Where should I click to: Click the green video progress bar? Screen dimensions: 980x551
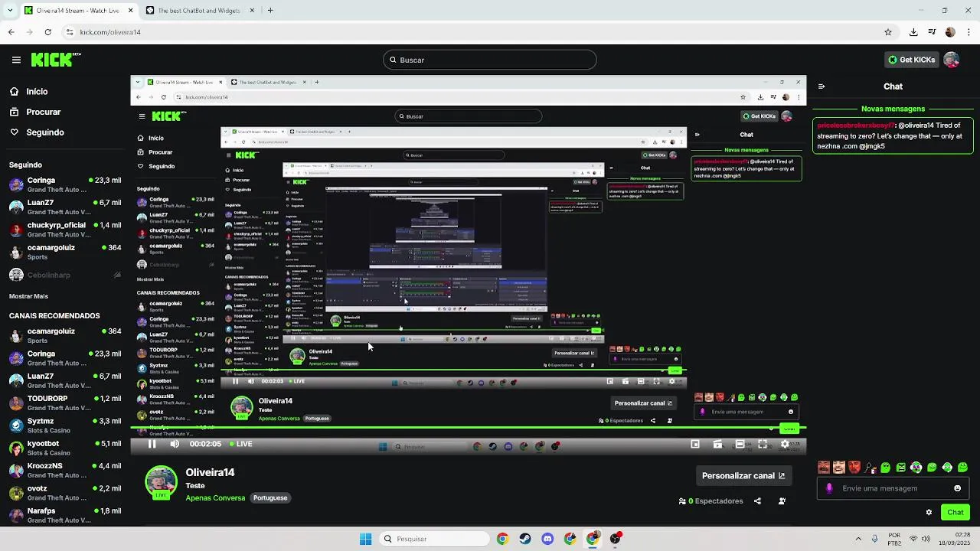click(x=469, y=429)
